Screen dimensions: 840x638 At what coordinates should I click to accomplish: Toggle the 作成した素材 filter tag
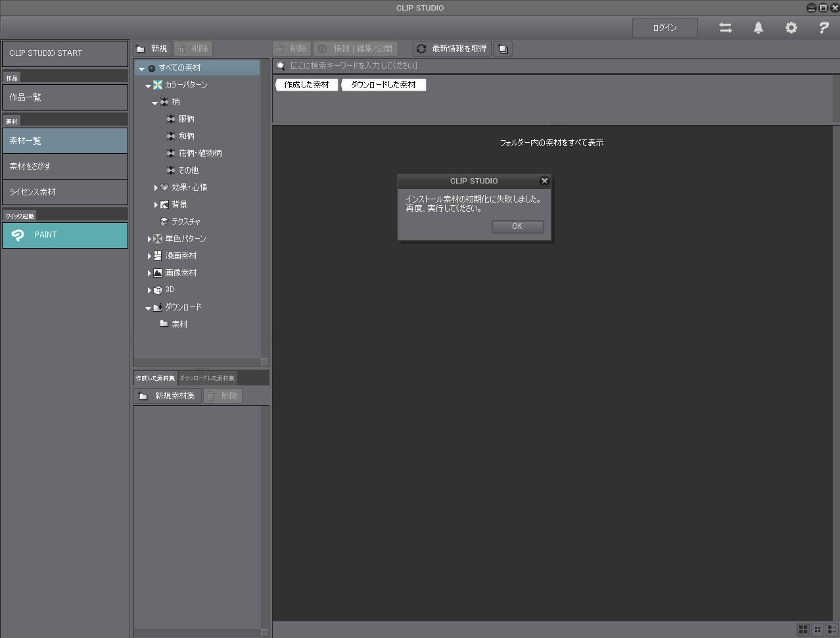(306, 85)
